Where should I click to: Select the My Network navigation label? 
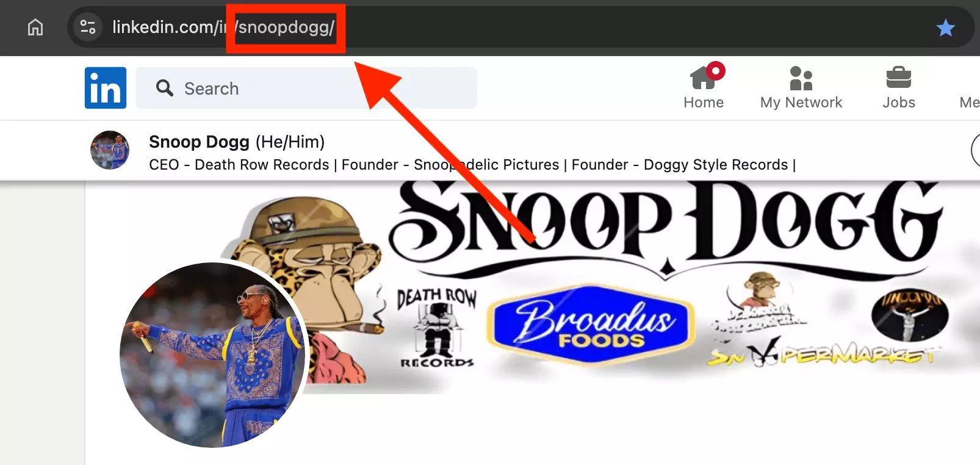(801, 103)
